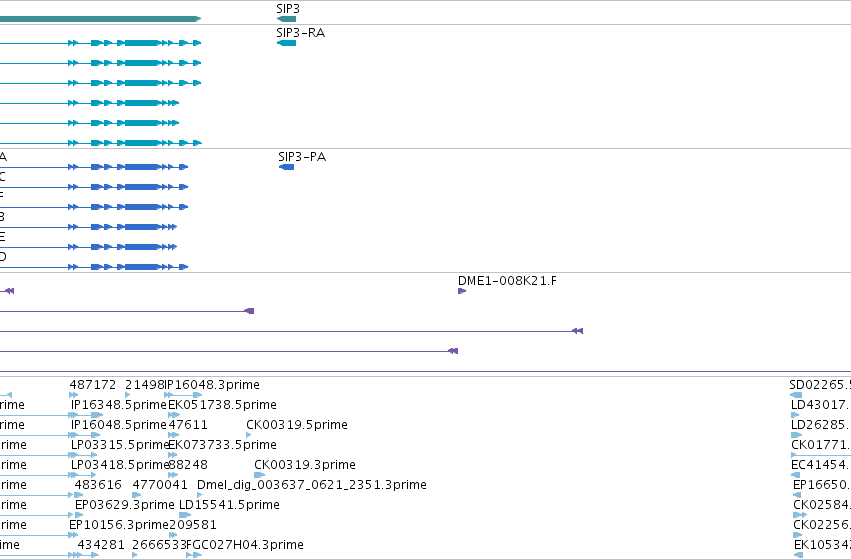
Task: Click the EP03629.3prime label
Action: click(x=124, y=505)
